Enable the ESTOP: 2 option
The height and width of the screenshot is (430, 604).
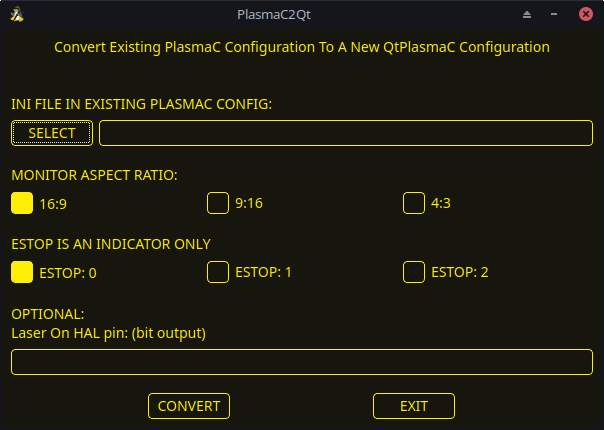pos(414,271)
